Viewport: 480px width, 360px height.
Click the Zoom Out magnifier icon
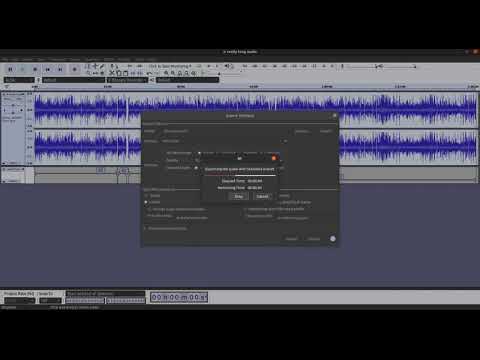[x=173, y=73]
